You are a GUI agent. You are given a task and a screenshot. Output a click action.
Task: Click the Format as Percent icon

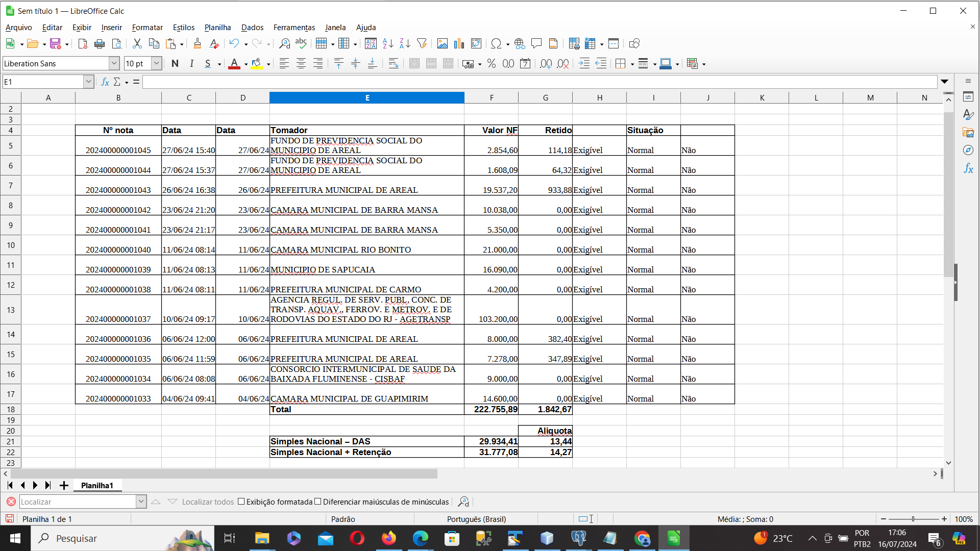pos(491,64)
